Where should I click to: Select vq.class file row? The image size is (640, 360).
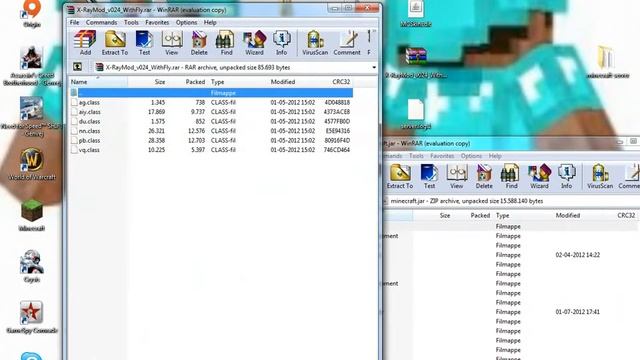211,150
